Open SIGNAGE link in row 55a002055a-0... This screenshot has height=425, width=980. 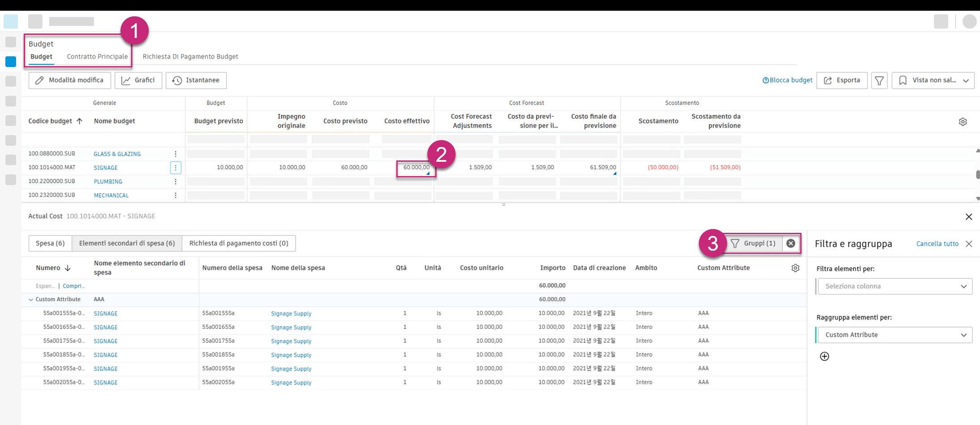coord(106,383)
